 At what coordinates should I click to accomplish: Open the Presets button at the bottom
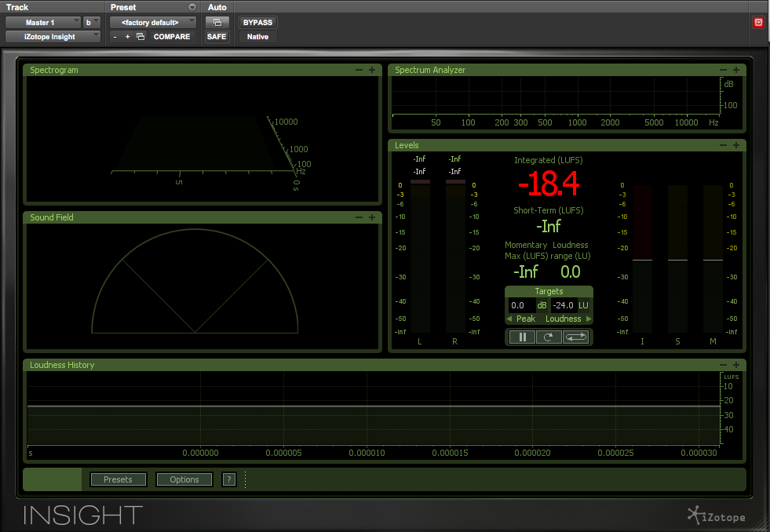click(x=118, y=479)
